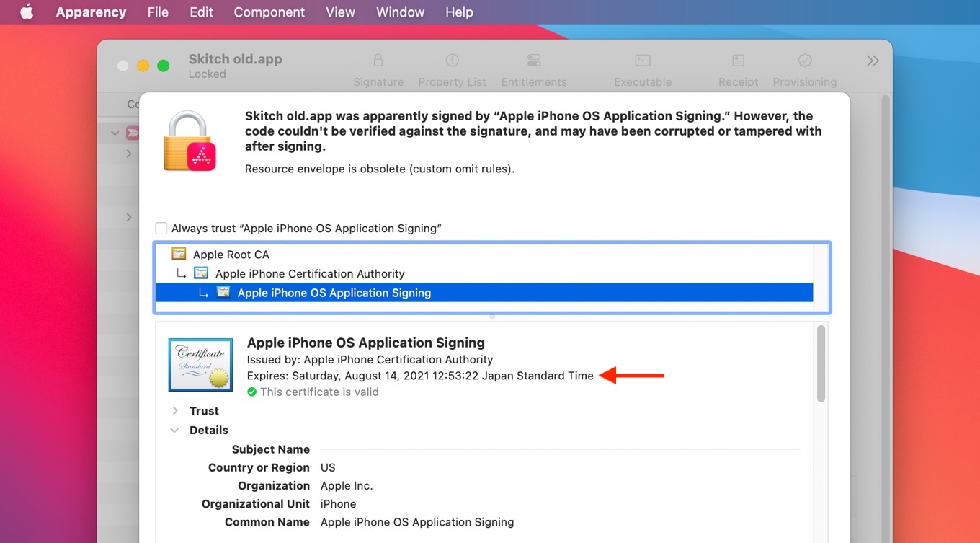This screenshot has width=980, height=543.
Task: Click the Expires date text
Action: (420, 376)
